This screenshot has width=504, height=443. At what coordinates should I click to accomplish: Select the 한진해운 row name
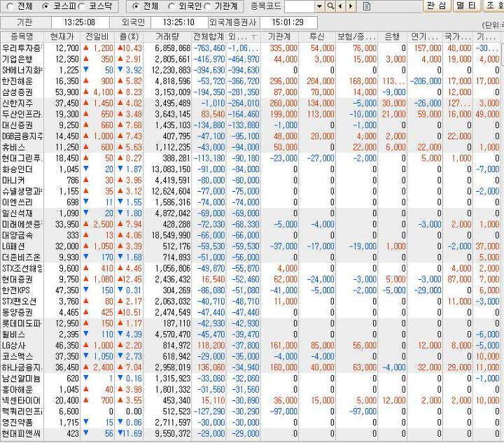17,81
